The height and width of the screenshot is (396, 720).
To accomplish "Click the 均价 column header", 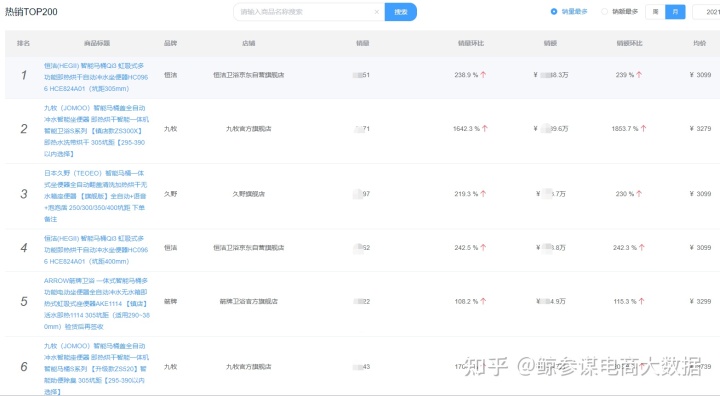I will point(700,43).
